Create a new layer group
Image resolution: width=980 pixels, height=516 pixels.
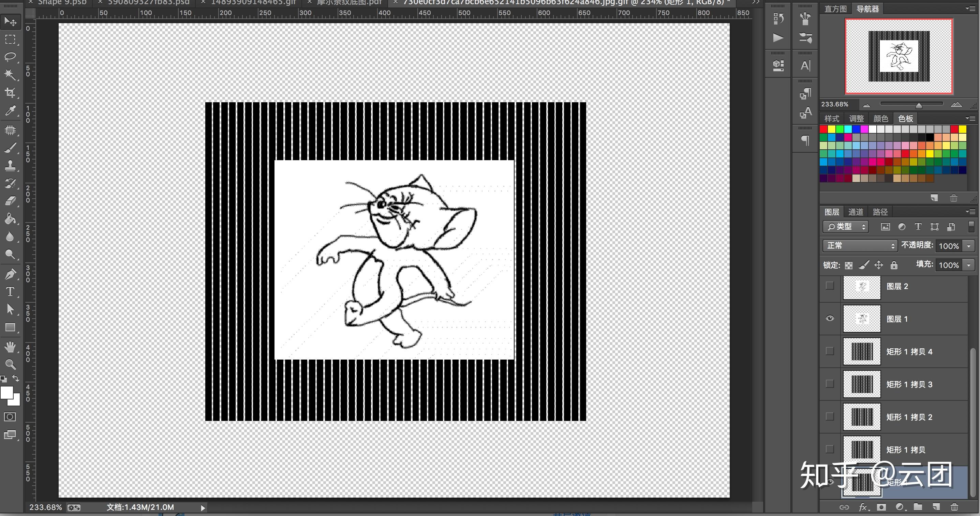coord(918,506)
